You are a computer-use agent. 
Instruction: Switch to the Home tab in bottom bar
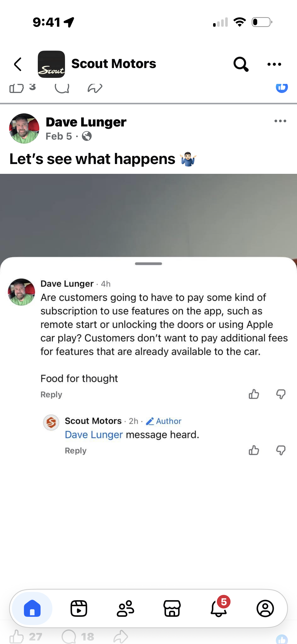(x=32, y=608)
